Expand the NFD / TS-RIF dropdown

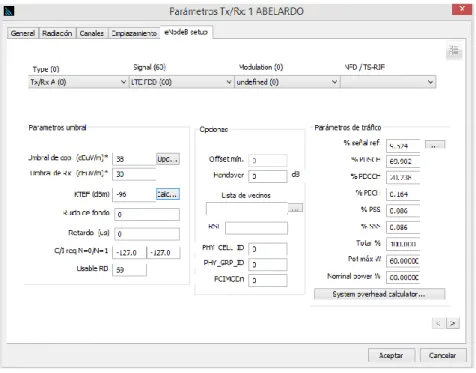[388, 82]
